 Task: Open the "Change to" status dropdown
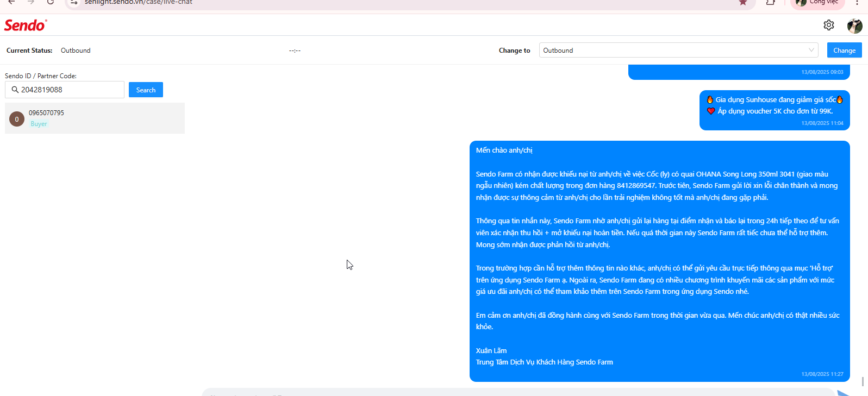679,50
